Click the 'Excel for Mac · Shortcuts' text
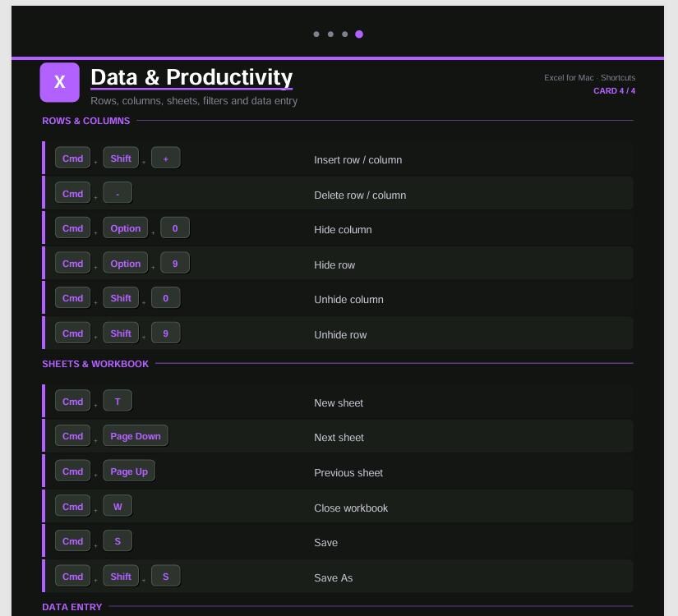Viewport: 678px width, 616px height. click(x=589, y=78)
